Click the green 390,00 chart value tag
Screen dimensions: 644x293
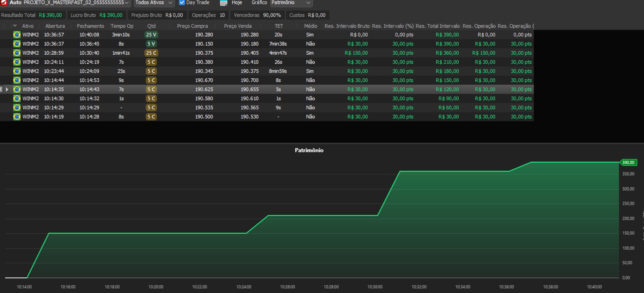pos(628,163)
